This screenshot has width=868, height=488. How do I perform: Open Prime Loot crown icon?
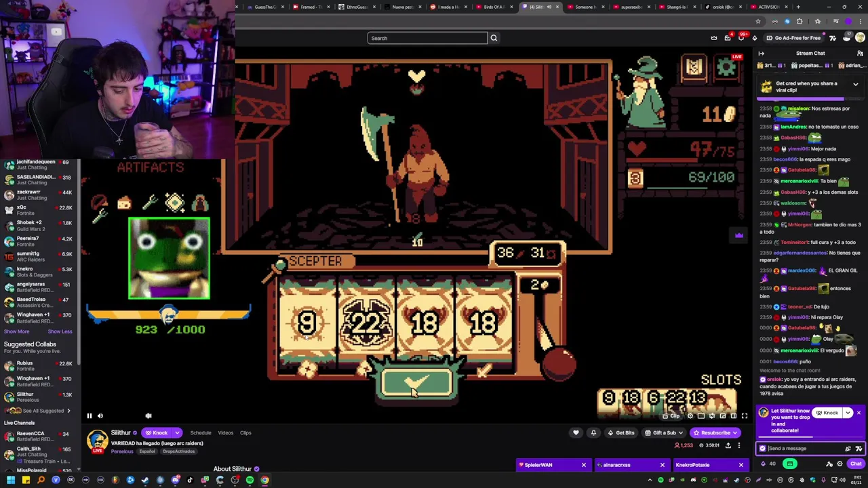(x=714, y=38)
